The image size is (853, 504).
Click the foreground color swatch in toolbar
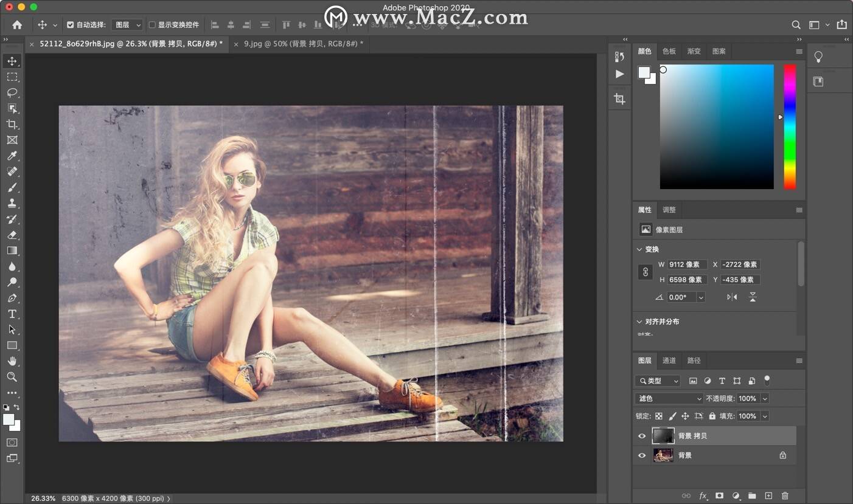tap(8, 419)
